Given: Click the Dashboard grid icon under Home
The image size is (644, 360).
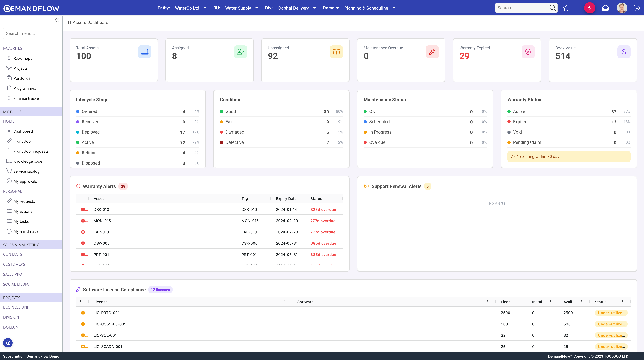Looking at the screenshot, I should (x=9, y=131).
